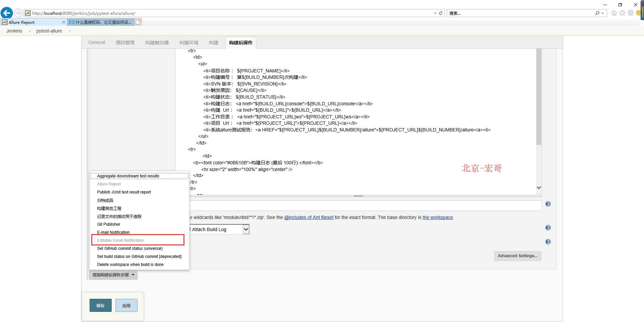Click the 应用 apply button
Viewport: 644px width, 334px height.
(126, 305)
